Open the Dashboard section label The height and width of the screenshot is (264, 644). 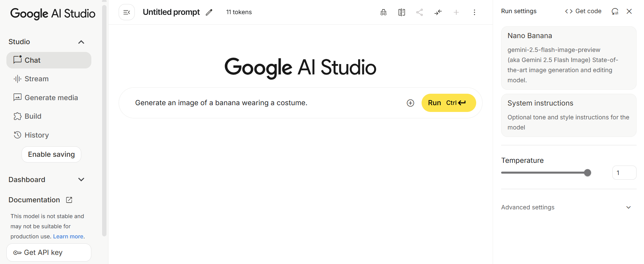click(27, 179)
